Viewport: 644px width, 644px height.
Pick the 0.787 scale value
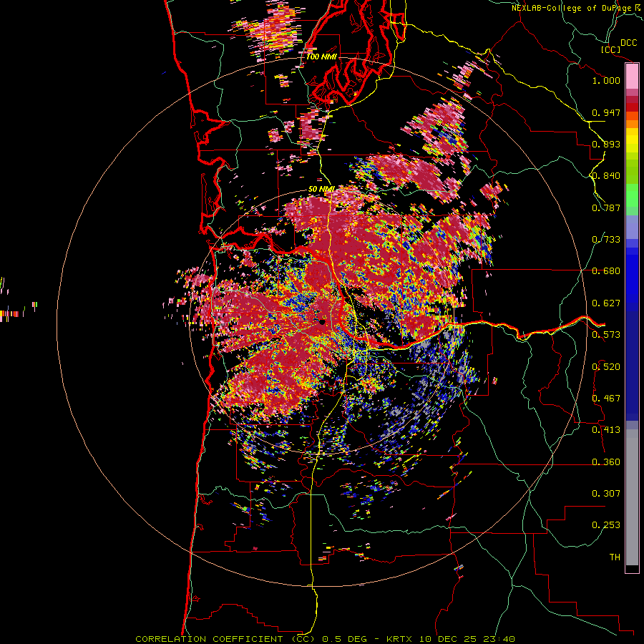click(606, 208)
